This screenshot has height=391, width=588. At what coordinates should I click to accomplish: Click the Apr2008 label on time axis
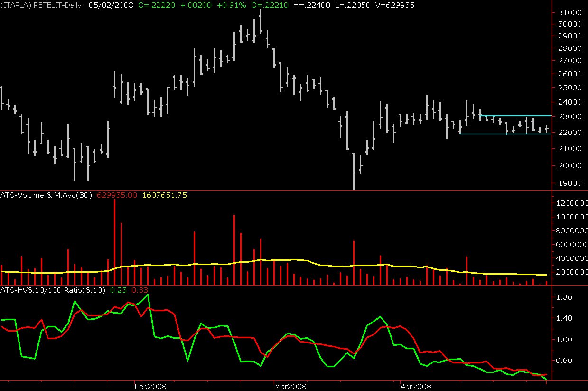point(416,386)
